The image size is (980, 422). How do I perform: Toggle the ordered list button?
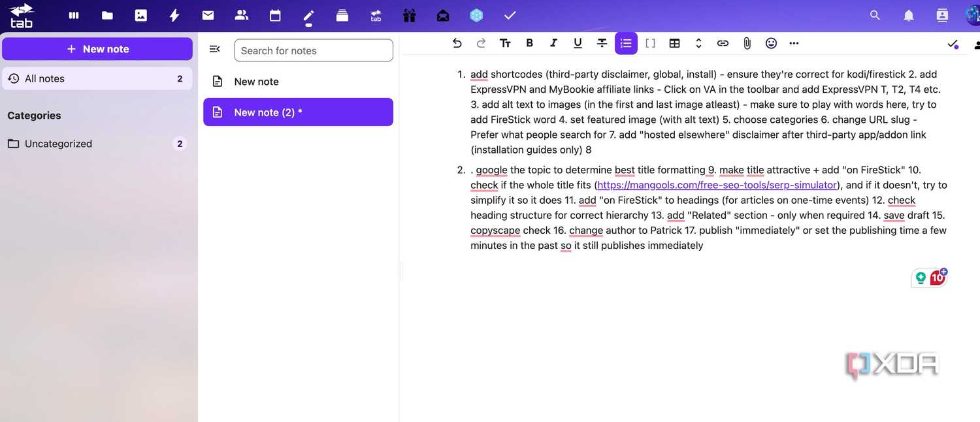click(626, 43)
